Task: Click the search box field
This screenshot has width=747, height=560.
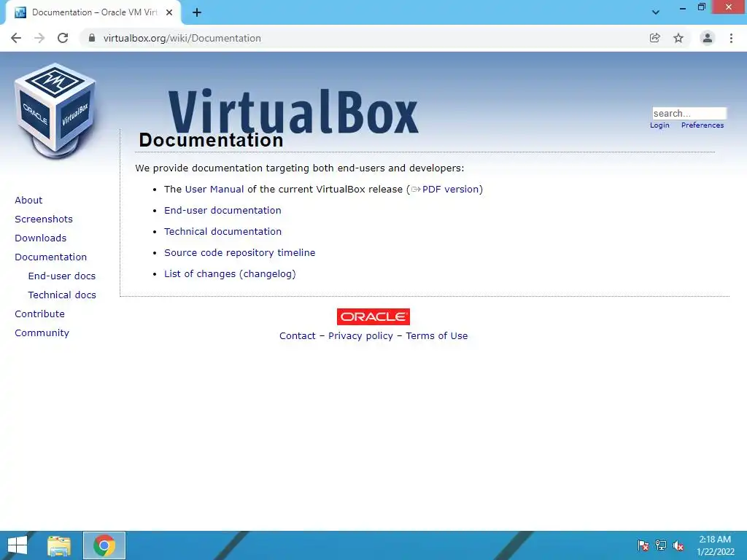Action: point(689,113)
